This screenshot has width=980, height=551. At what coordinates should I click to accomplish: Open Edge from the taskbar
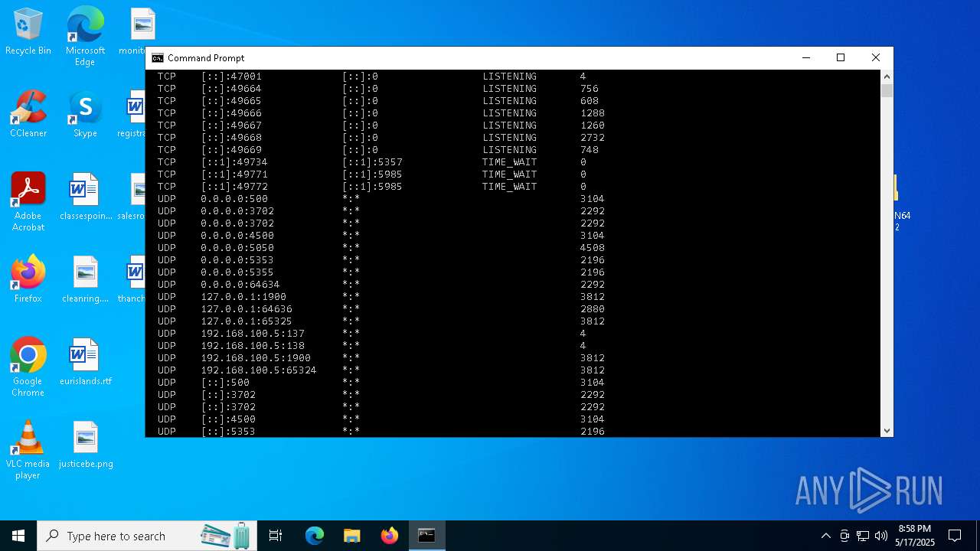[315, 536]
